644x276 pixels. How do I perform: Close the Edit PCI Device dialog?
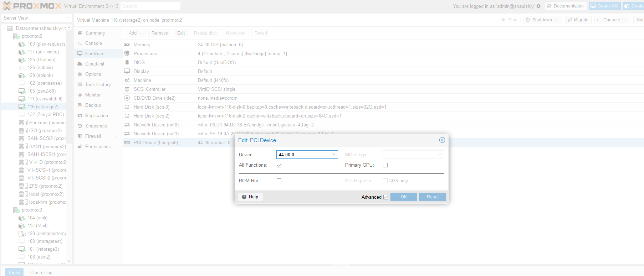point(442,140)
